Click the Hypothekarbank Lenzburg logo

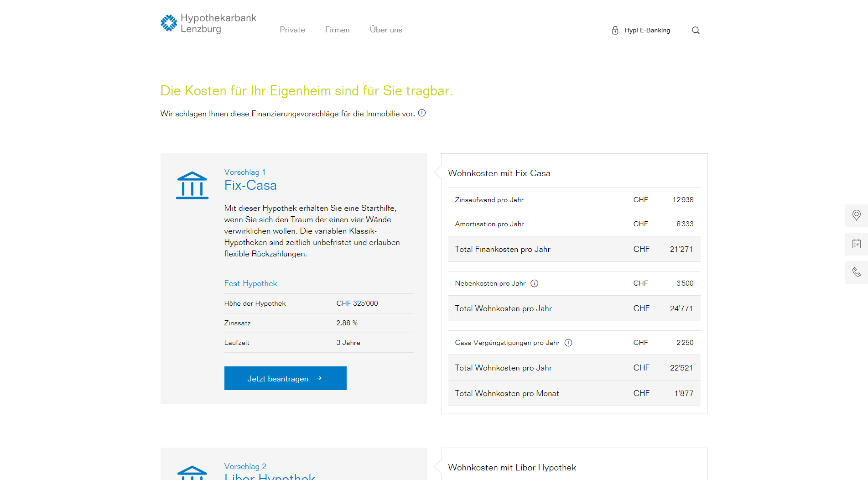coord(208,23)
